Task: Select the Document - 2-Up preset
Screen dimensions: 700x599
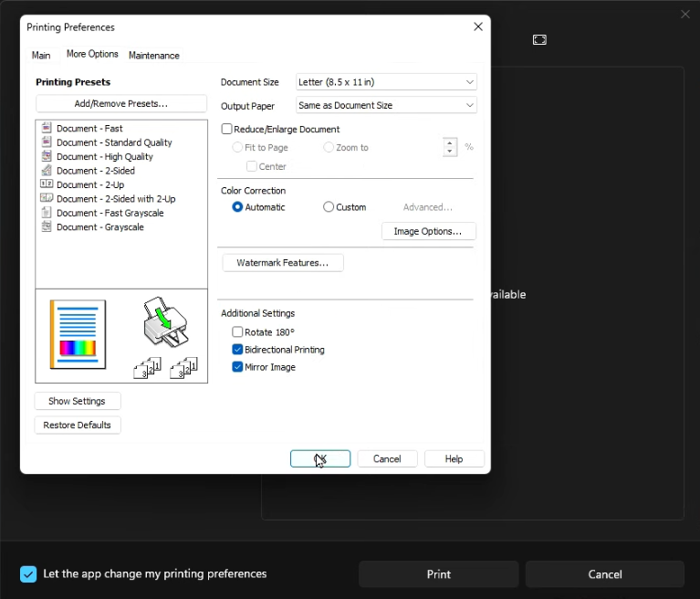Action: 90,184
